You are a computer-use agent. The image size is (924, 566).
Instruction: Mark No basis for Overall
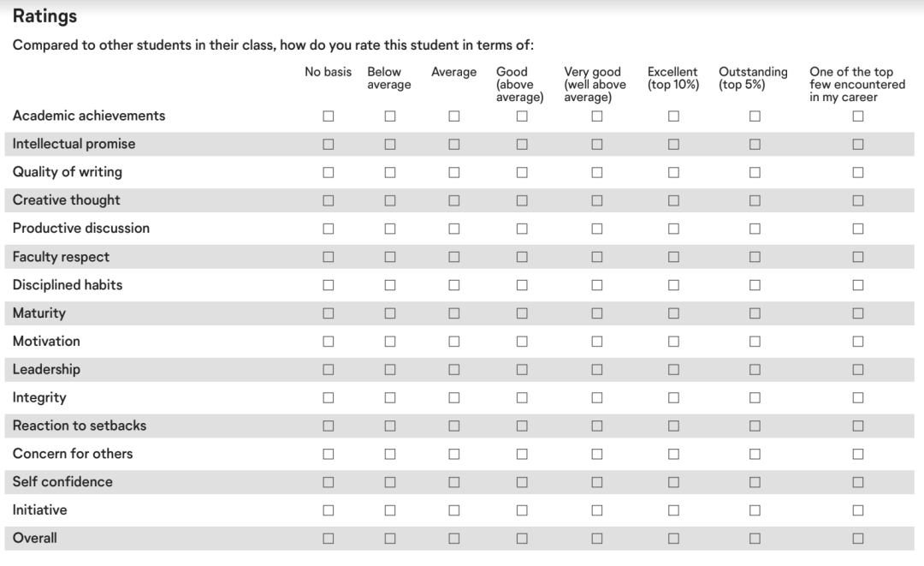tap(328, 539)
